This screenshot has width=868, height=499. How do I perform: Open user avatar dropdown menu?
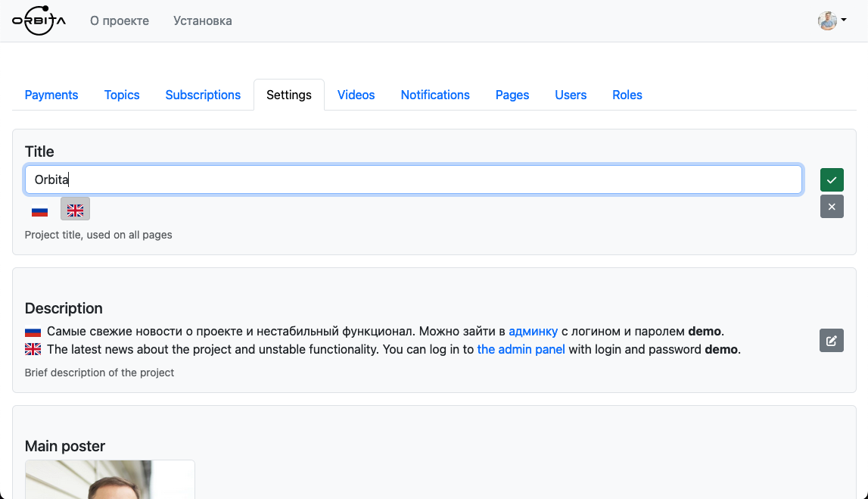(832, 20)
